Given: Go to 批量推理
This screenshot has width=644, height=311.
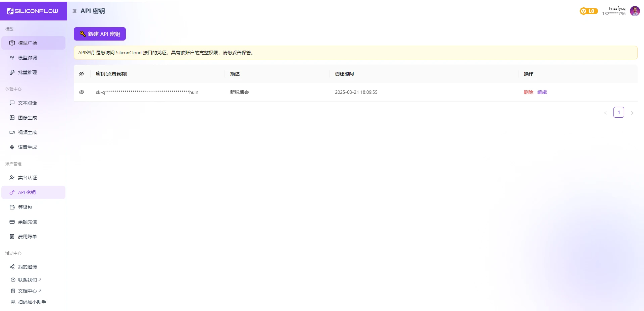Looking at the screenshot, I should 33,72.
